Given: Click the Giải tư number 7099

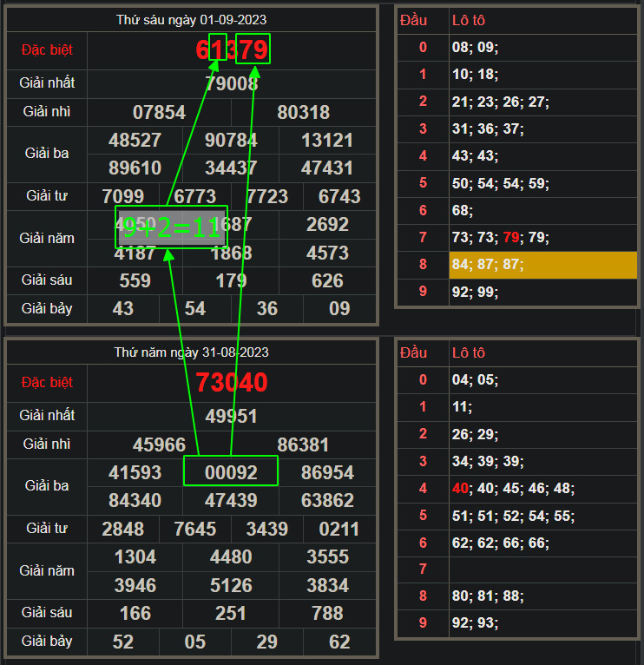Looking at the screenshot, I should point(123,195).
